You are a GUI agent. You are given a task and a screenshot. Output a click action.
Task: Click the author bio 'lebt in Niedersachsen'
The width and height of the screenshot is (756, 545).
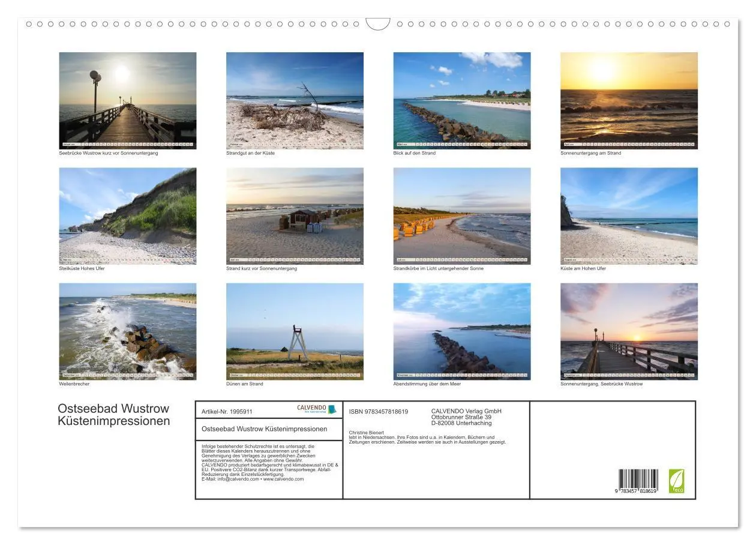[428, 440]
